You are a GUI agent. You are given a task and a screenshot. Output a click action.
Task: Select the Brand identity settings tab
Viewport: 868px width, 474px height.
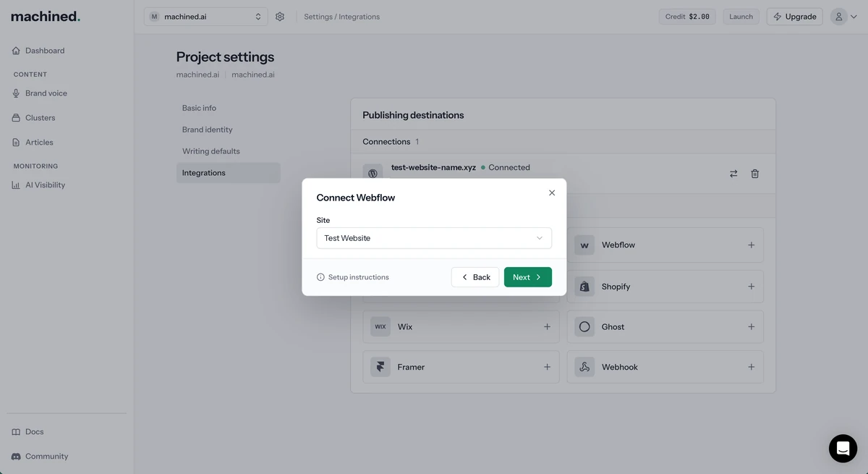tap(228, 130)
